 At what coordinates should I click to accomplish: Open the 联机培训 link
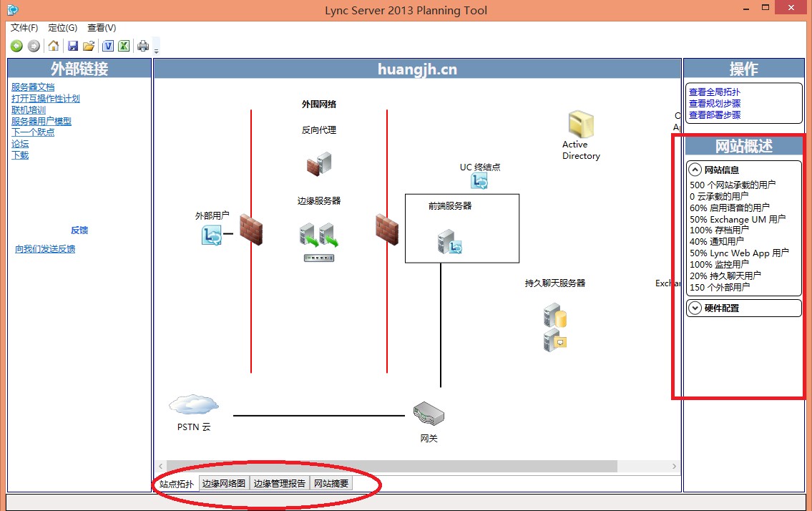(29, 110)
